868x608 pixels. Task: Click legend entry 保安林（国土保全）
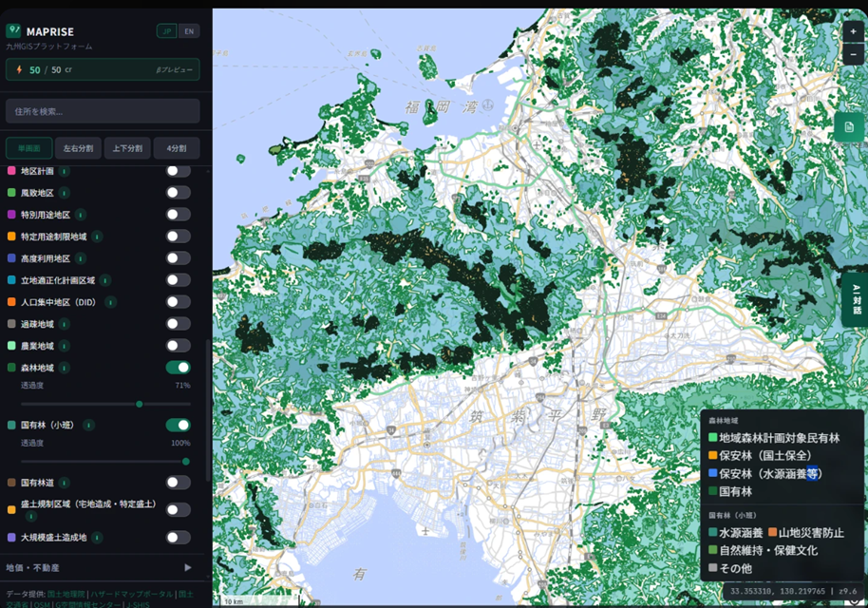tap(760, 456)
